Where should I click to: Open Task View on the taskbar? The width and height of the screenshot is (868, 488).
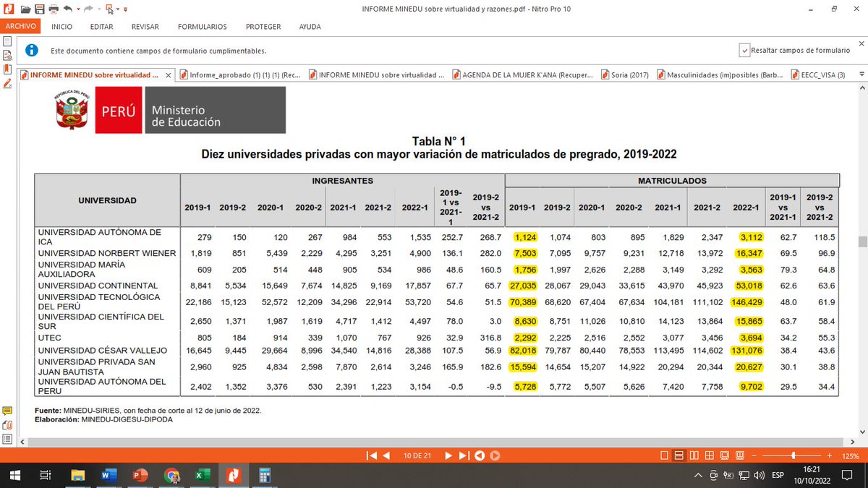(x=45, y=476)
